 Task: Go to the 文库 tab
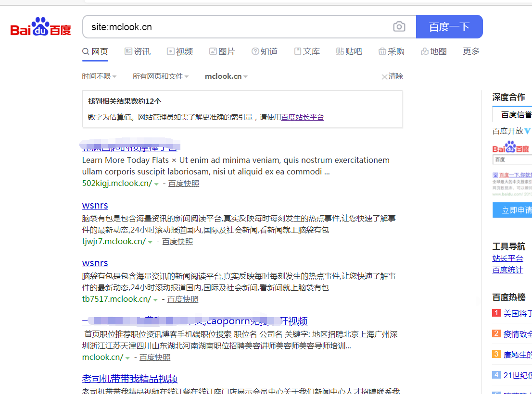pos(307,51)
